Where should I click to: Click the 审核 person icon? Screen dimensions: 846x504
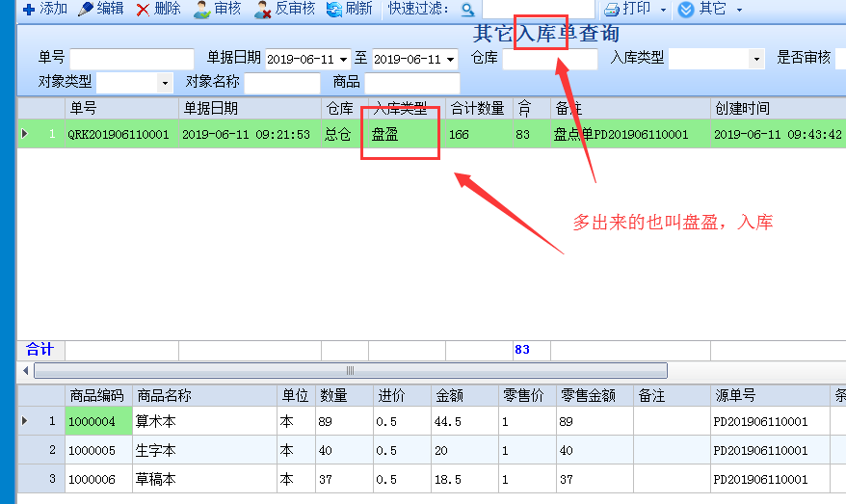tap(201, 10)
